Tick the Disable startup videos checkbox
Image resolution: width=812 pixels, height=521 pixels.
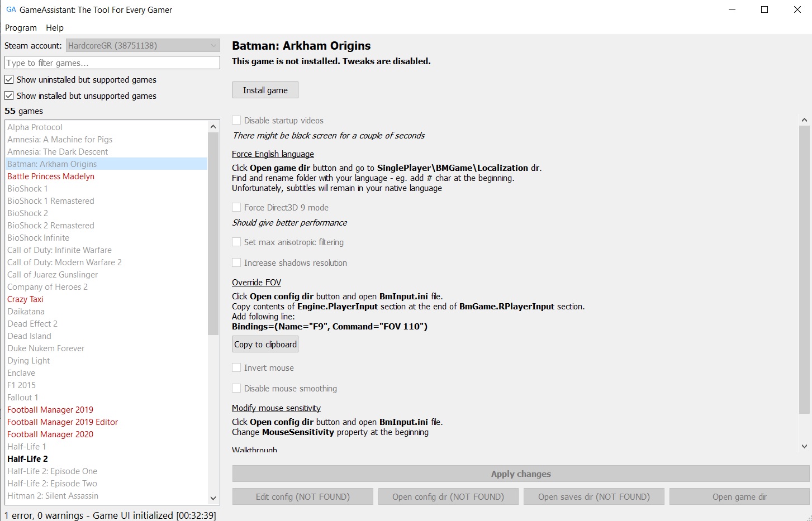click(x=236, y=120)
